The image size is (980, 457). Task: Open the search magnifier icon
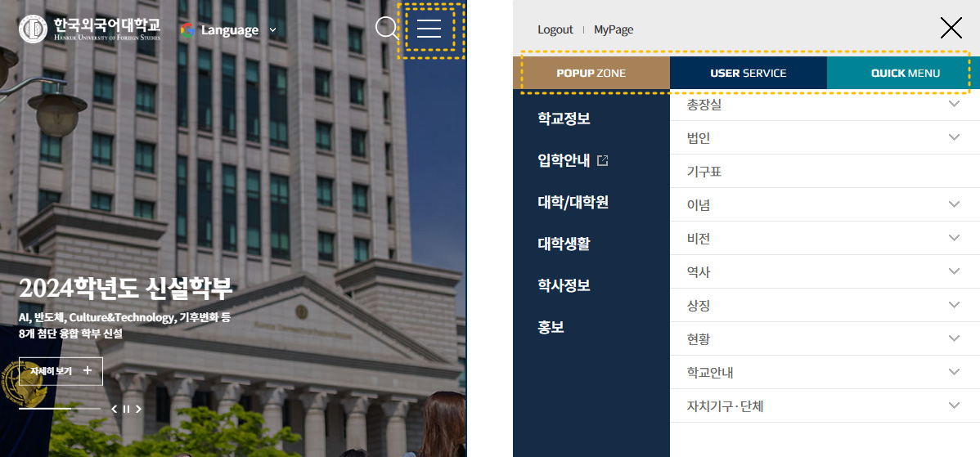click(x=387, y=29)
